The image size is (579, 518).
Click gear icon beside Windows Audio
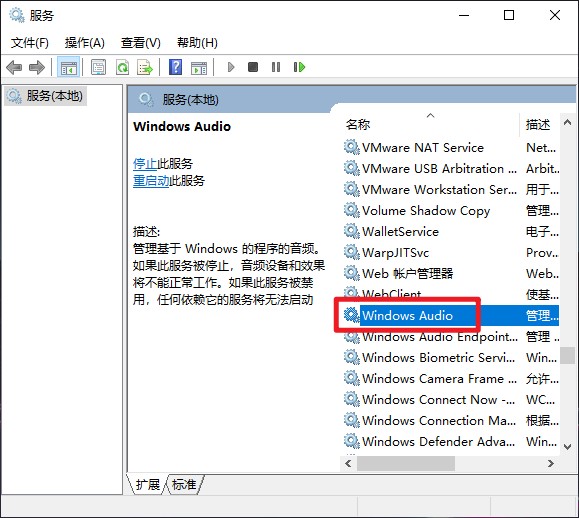pyautogui.click(x=351, y=315)
